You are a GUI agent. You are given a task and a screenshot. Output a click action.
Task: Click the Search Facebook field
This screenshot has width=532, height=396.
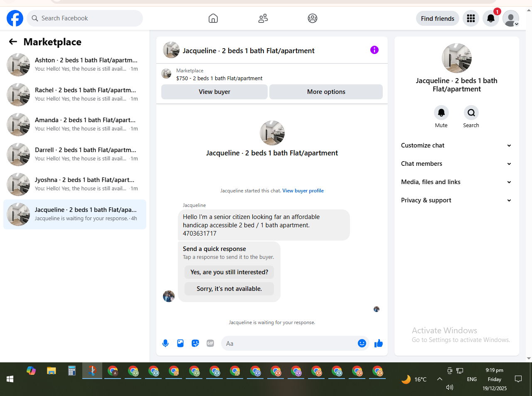click(x=85, y=18)
